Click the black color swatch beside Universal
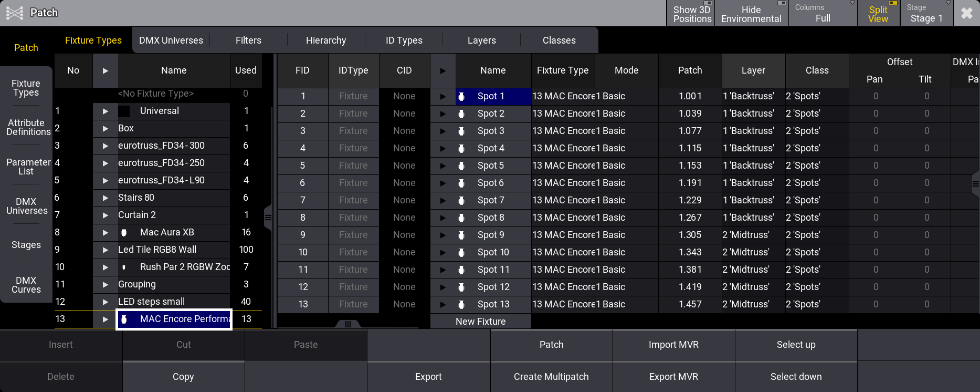Viewport: 980px width, 392px height. (124, 111)
